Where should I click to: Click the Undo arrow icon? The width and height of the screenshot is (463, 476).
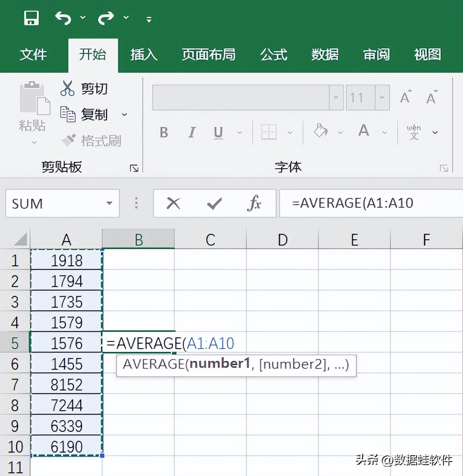(x=64, y=18)
